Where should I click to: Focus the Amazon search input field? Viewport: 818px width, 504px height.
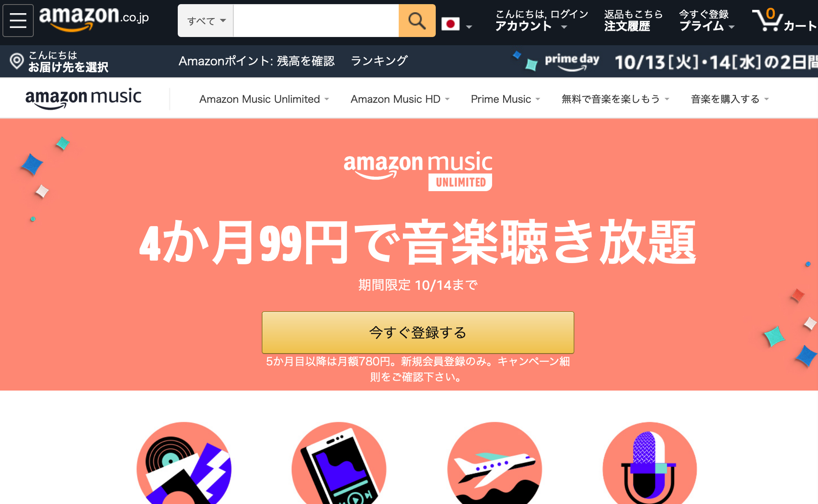point(316,20)
